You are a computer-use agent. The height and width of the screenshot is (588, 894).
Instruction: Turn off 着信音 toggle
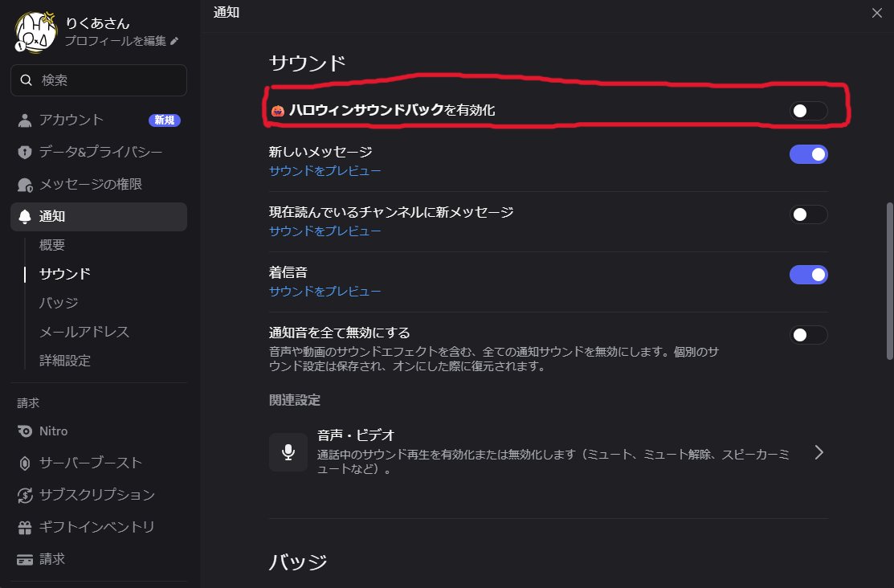pos(808,275)
